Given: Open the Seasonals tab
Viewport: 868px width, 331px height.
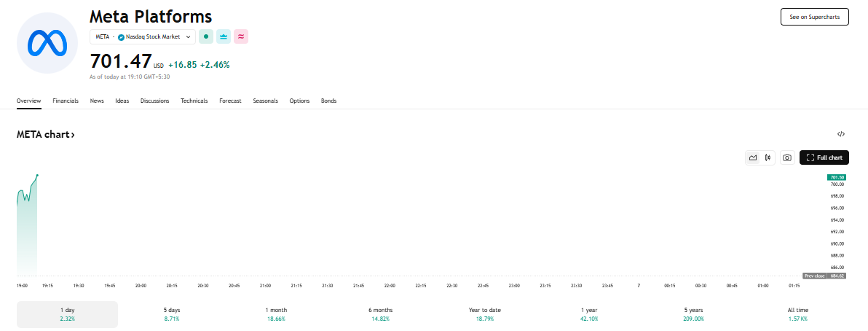Looking at the screenshot, I should pos(265,101).
